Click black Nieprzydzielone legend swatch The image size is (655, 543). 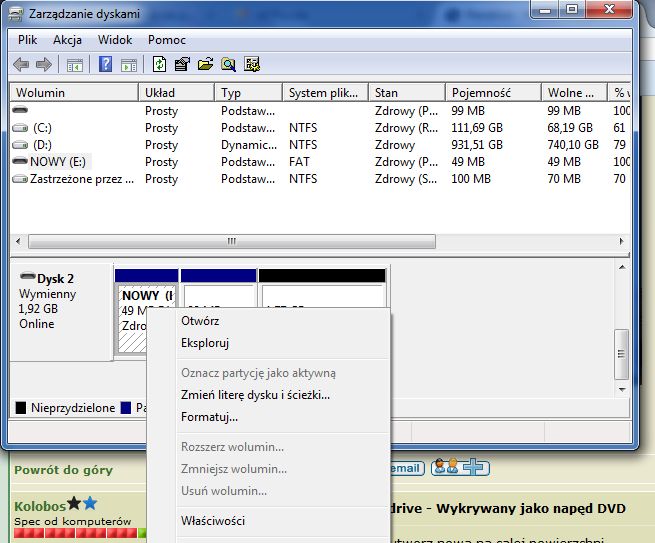coord(21,408)
